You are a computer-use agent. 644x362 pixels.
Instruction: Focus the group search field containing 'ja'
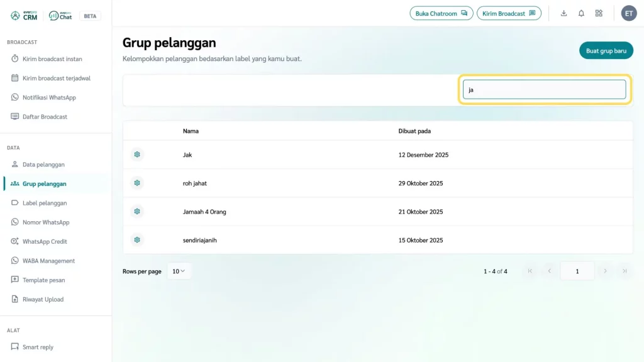click(544, 89)
